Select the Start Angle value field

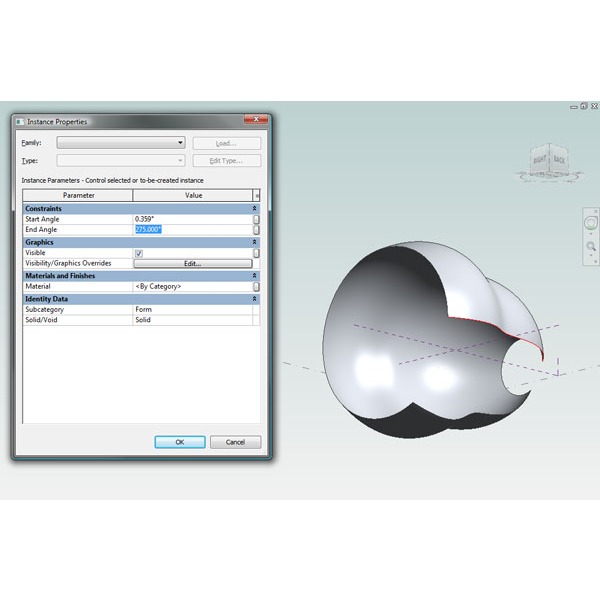192,219
